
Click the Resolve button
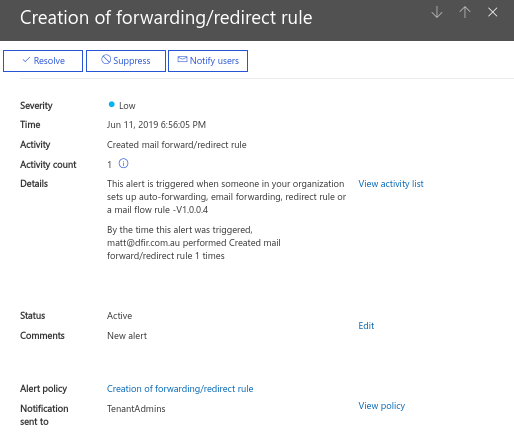tap(43, 61)
